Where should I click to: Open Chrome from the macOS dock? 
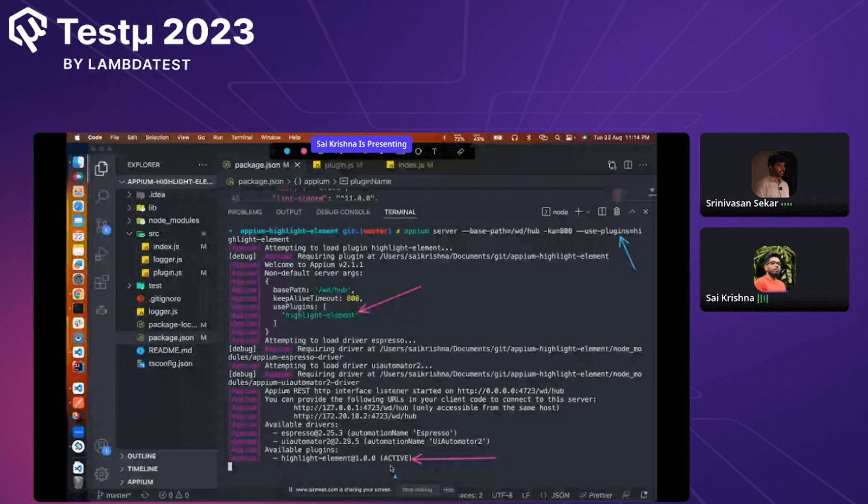pyautogui.click(x=78, y=294)
